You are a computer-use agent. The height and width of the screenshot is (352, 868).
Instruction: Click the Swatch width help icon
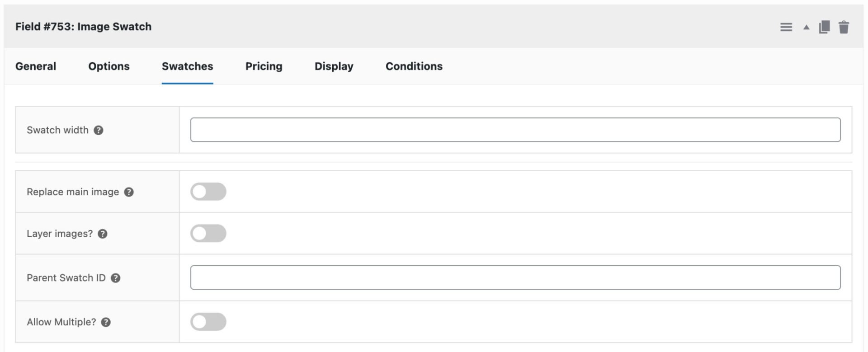click(99, 130)
